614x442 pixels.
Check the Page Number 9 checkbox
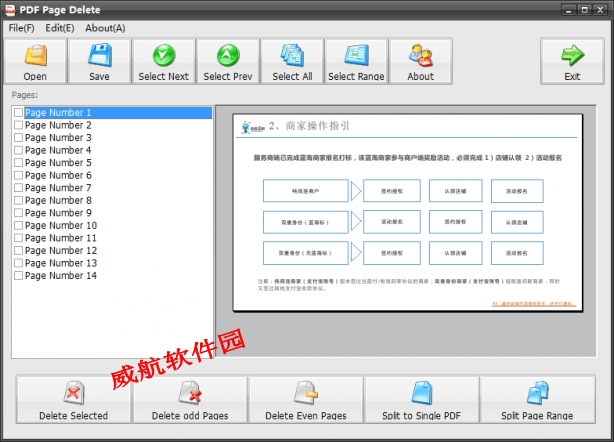click(x=18, y=213)
